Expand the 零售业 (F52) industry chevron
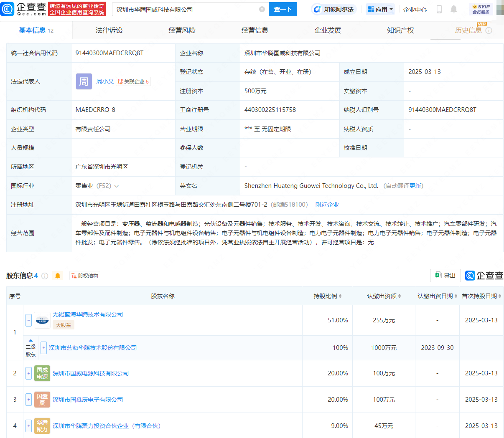This screenshot has width=504, height=438. click(117, 186)
